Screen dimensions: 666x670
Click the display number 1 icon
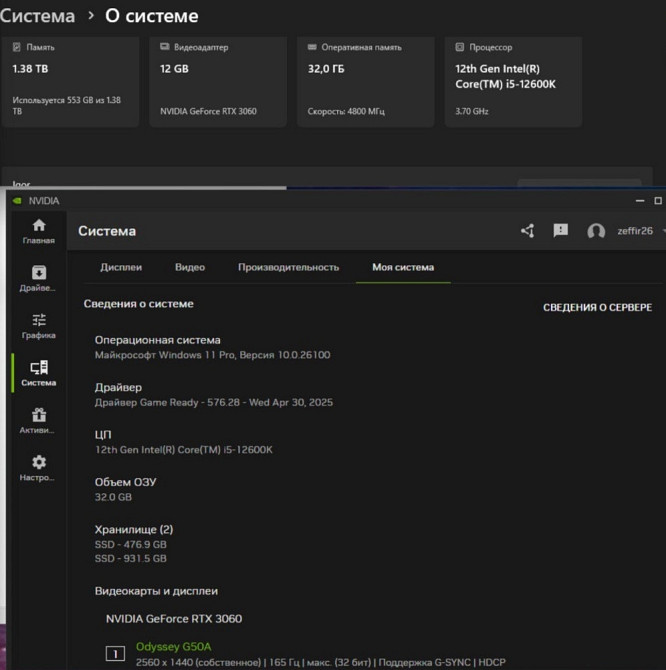click(115, 653)
